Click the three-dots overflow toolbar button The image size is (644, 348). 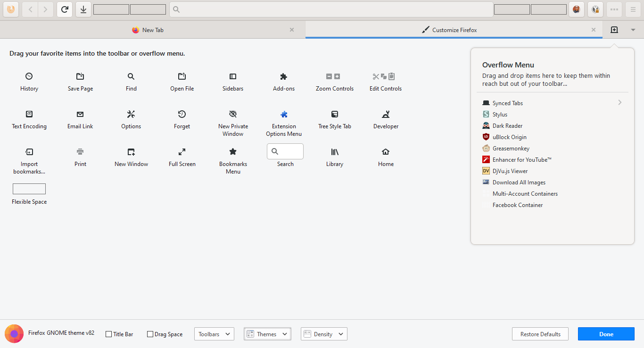(614, 9)
